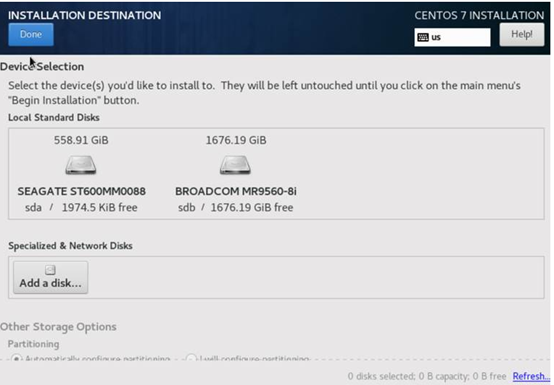Click the 558.91 GiB capacity label
The width and height of the screenshot is (554, 385).
pos(81,140)
